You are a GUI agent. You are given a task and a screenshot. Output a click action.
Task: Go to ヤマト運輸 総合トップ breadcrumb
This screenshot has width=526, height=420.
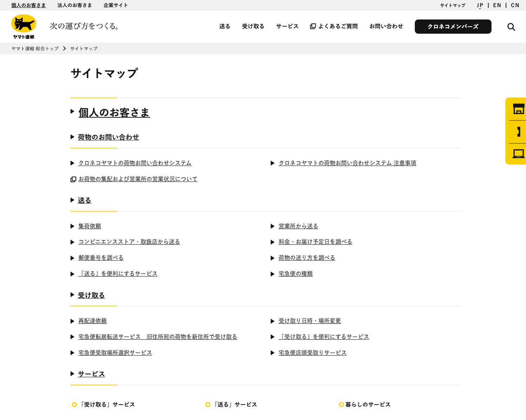point(35,48)
